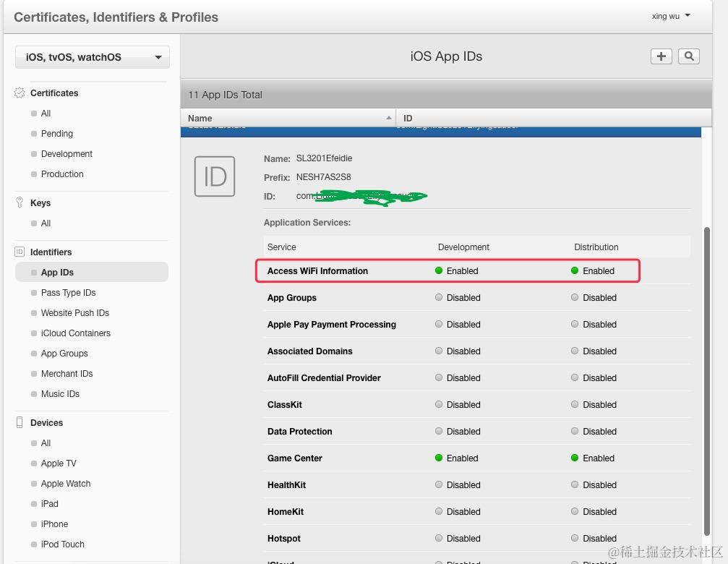The image size is (728, 564).
Task: Click HealthKit Development Disabled status
Action: [x=458, y=485]
